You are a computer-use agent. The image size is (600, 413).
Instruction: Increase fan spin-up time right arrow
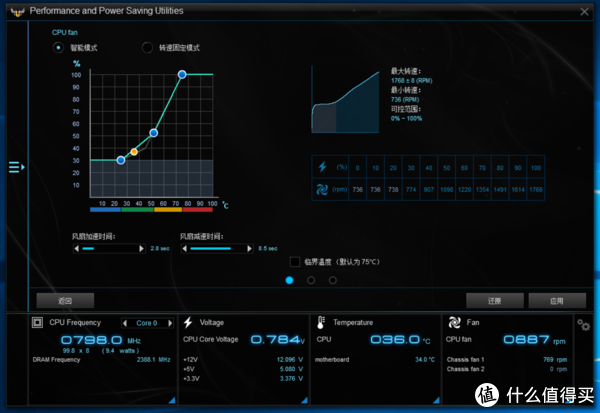click(x=142, y=248)
